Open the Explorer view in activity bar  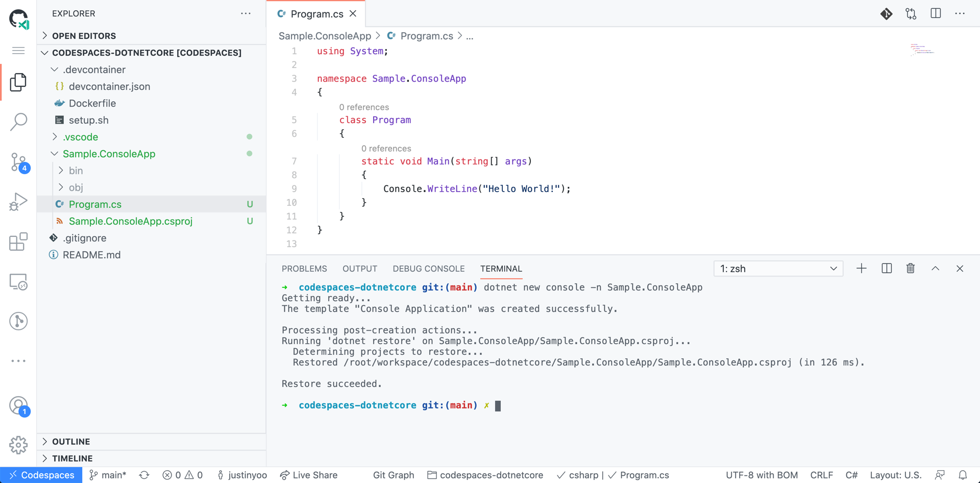click(x=18, y=82)
